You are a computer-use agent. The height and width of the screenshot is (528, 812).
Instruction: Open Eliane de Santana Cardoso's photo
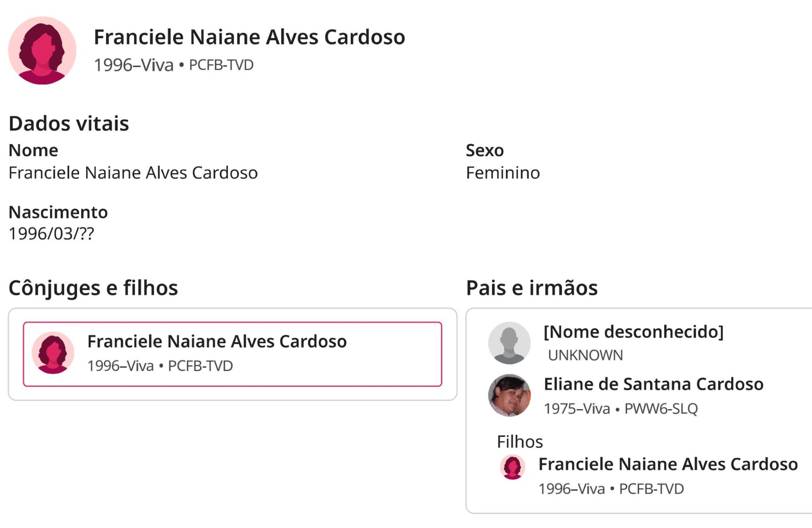pyautogui.click(x=509, y=395)
